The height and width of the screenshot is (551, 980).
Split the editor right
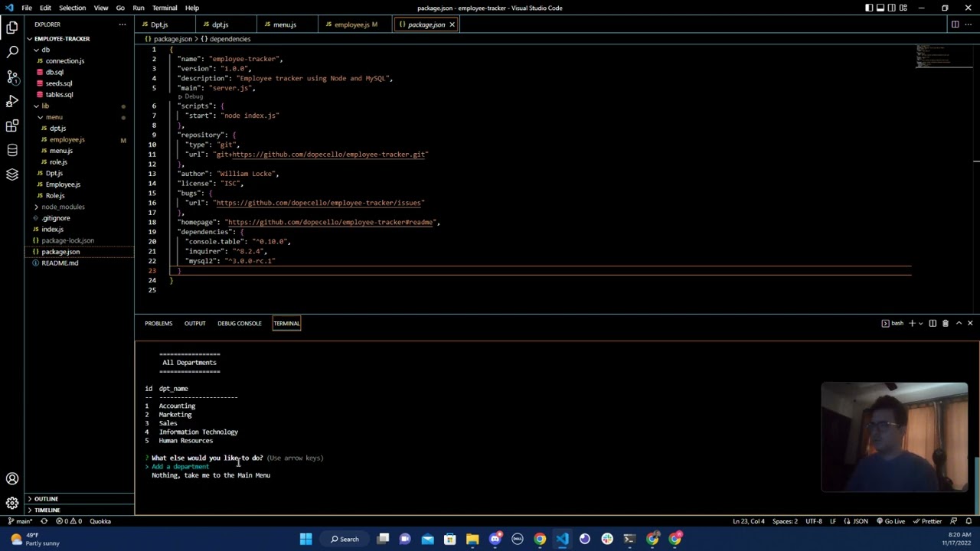pyautogui.click(x=955, y=24)
